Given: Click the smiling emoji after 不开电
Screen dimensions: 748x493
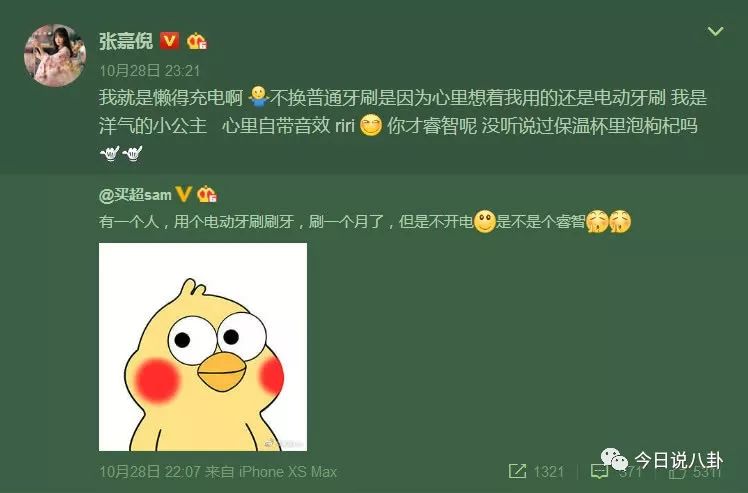Looking at the screenshot, I should (x=485, y=221).
